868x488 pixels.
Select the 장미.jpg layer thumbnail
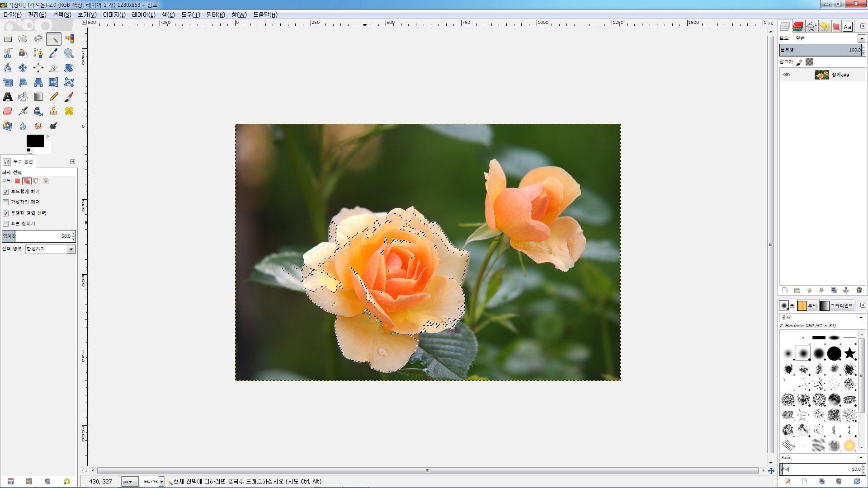coord(821,75)
